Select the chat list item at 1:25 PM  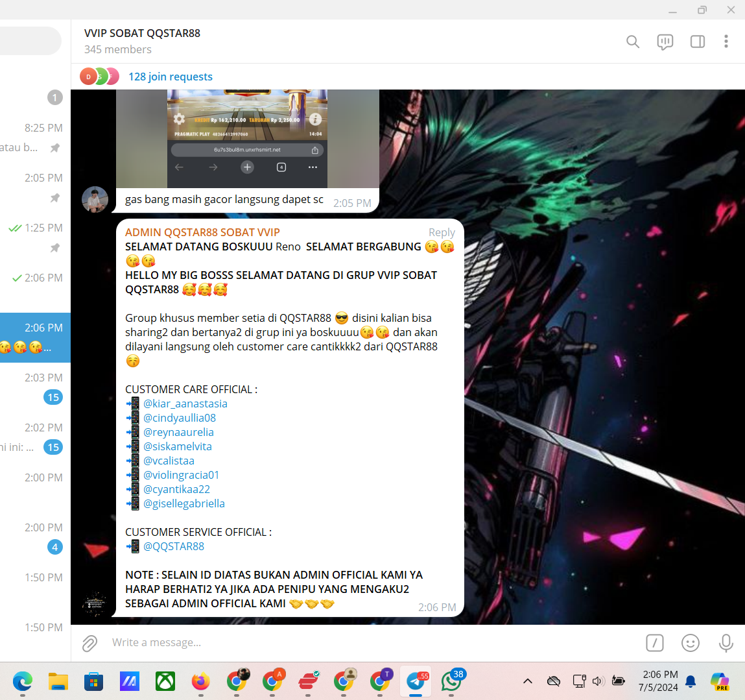pos(35,238)
